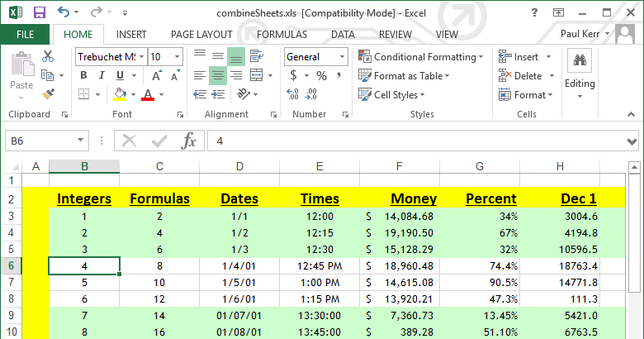Decrease decimal places
Screen dimensions: 644x339
click(x=311, y=94)
